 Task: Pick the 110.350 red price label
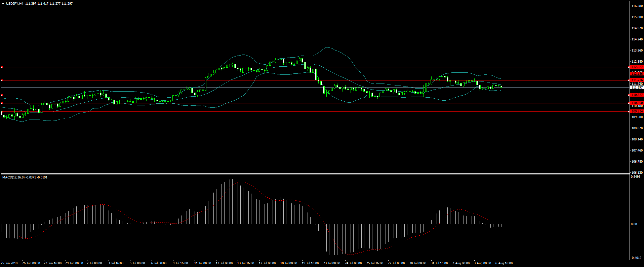tap(637, 103)
